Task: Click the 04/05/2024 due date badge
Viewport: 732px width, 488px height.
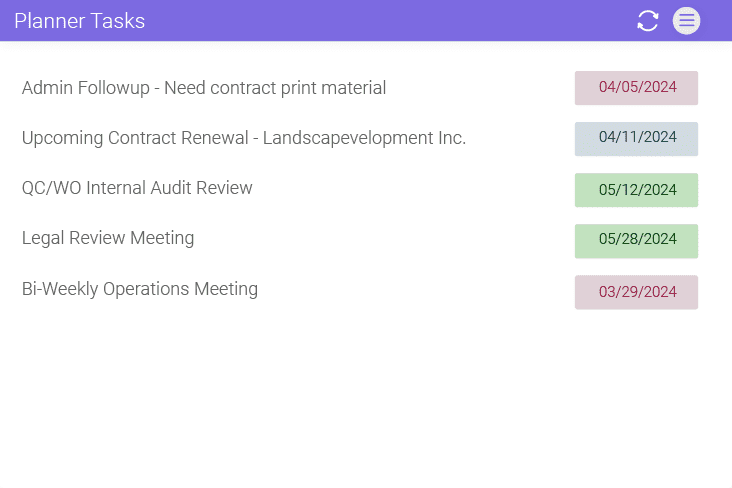Action: (x=636, y=88)
